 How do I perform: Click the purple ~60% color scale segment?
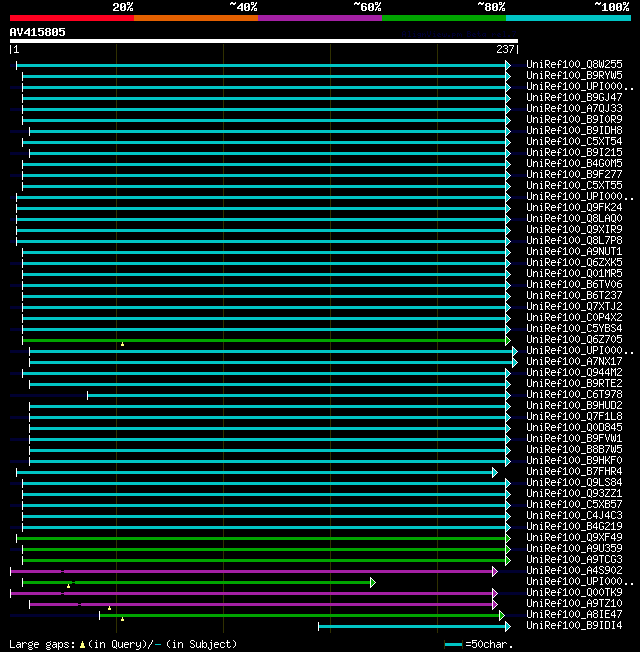320,18
